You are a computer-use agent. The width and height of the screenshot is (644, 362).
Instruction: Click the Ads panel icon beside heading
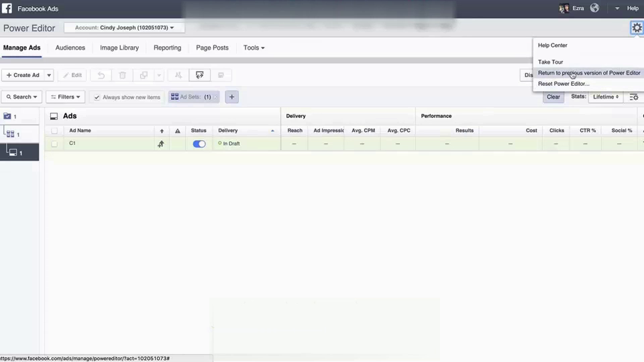[54, 117]
